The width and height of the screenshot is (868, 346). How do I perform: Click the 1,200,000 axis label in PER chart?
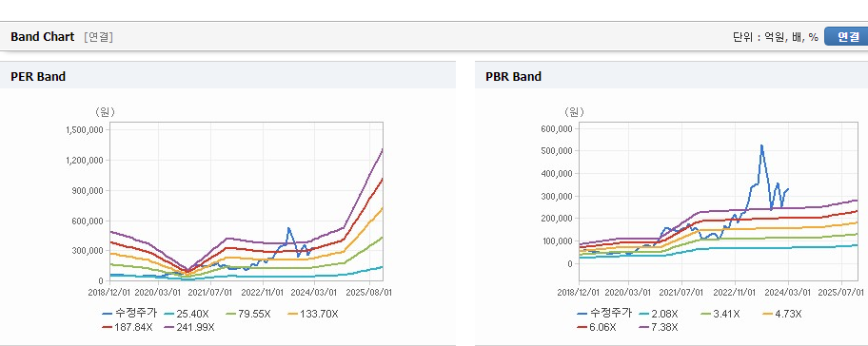click(85, 161)
